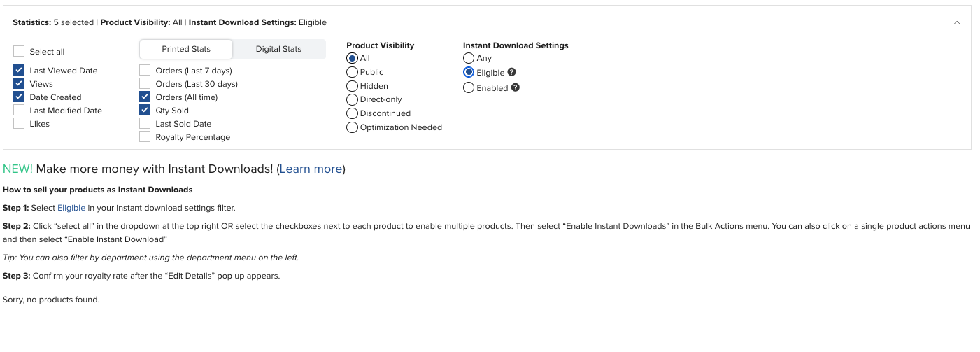Viewport: 980px width, 352px height.
Task: Check the Royalty Percentage option
Action: click(145, 136)
